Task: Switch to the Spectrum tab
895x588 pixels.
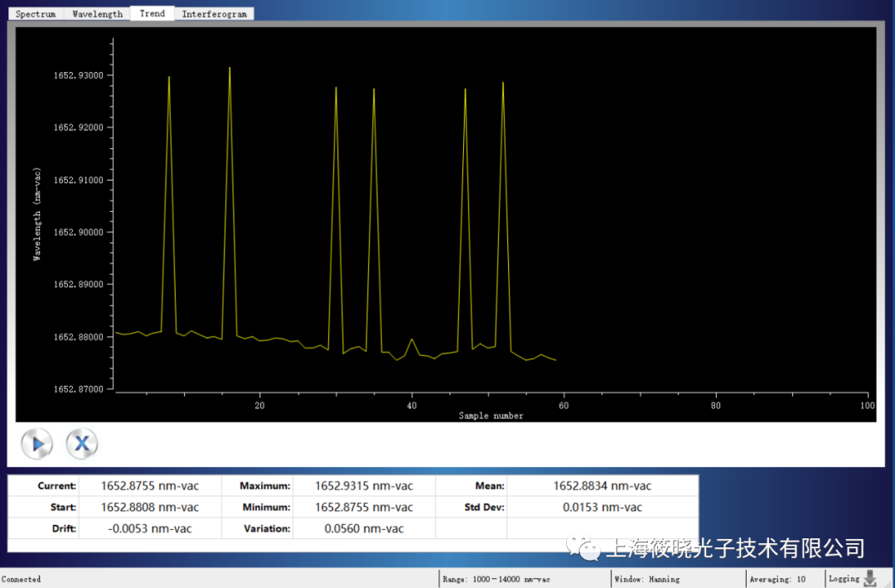Action: coord(36,14)
